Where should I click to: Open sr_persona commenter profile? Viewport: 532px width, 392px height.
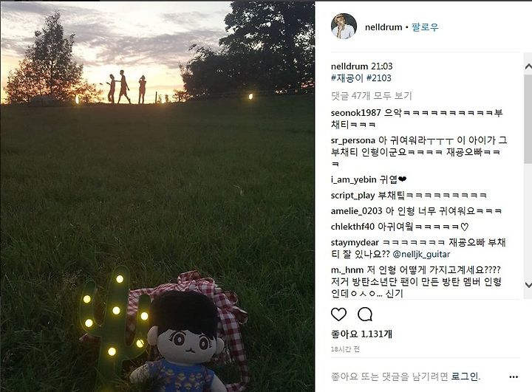[353, 140]
